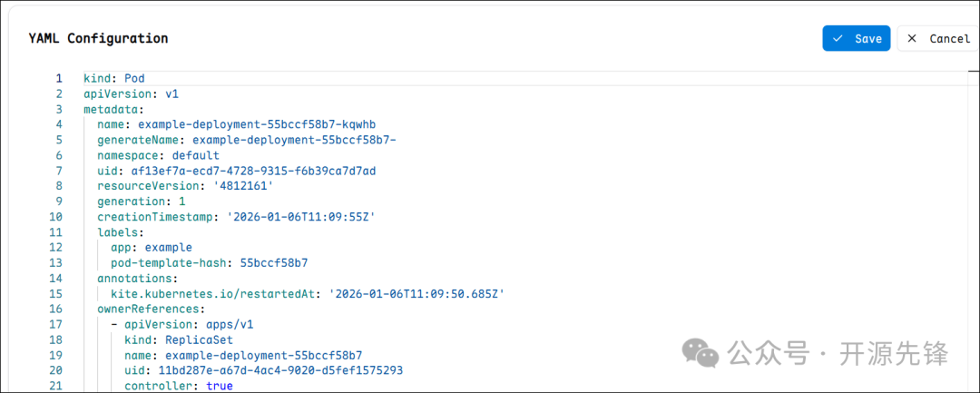
Task: Click the Save button
Action: pyautogui.click(x=856, y=38)
